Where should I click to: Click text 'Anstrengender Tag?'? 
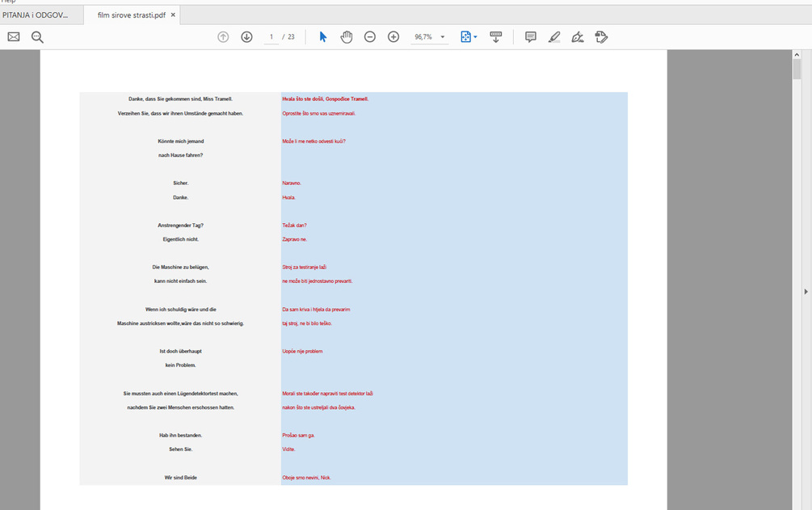coord(181,225)
